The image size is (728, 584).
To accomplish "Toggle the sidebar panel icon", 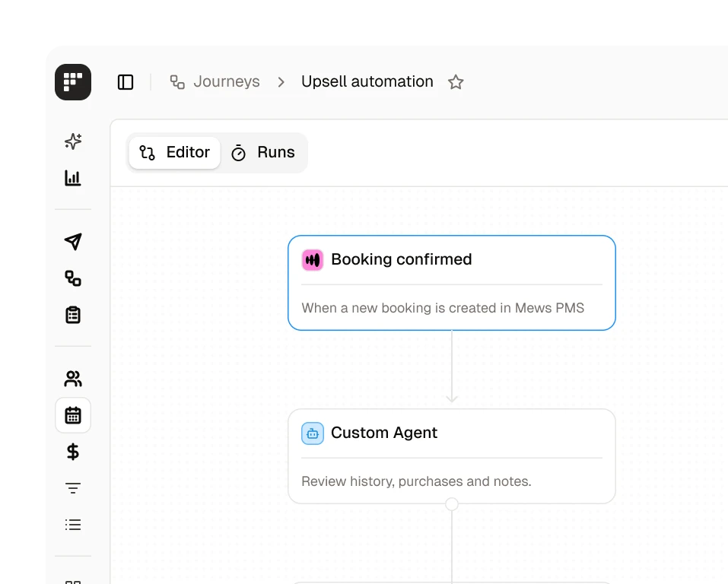I will coord(126,82).
